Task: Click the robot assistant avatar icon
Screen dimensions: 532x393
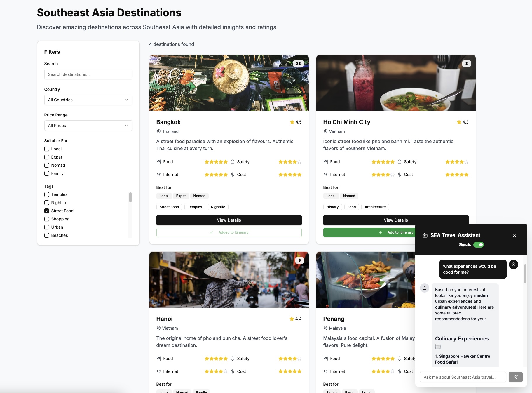Action: 424,288
